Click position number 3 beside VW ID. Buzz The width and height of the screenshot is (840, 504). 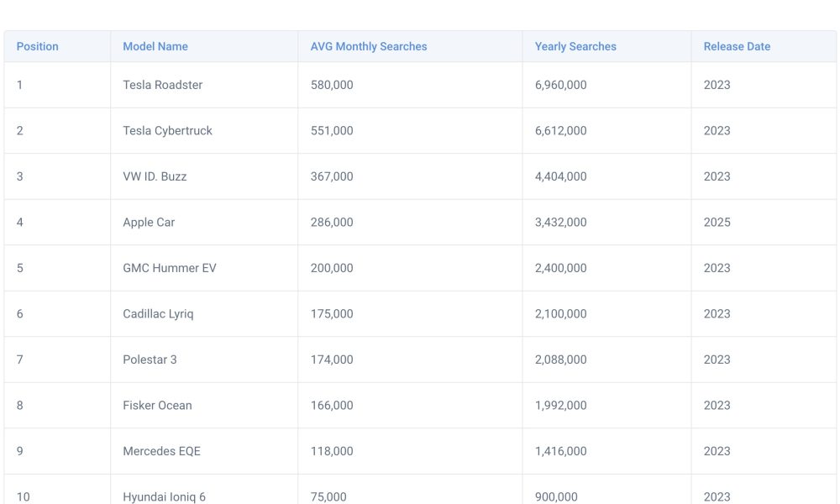coord(20,176)
